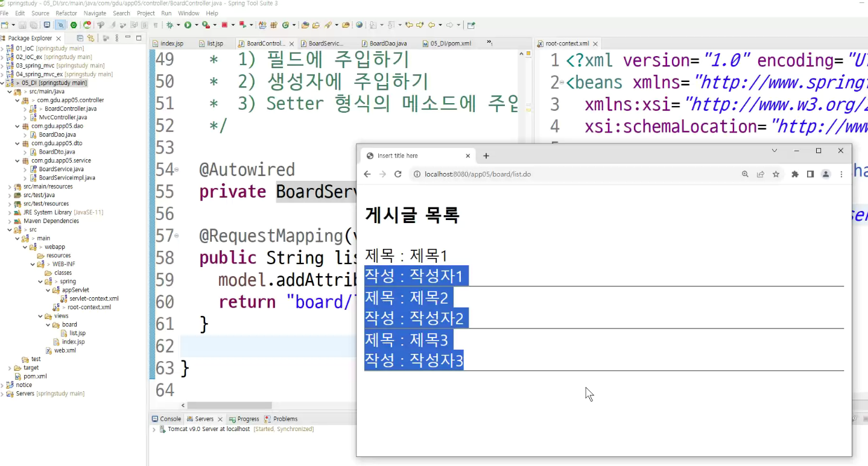Minimize the Package Explorer panel
Viewport: 868px width, 466px height.
click(x=128, y=38)
